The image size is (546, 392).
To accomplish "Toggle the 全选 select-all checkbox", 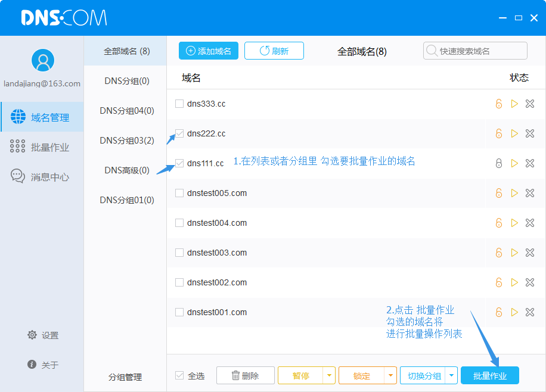I will tap(179, 375).
